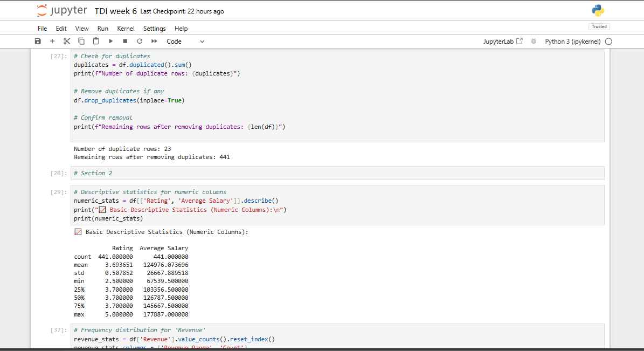Screen dimensions: 644x351
Task: Select cell 27 checking for duplicates
Action: pos(337,96)
